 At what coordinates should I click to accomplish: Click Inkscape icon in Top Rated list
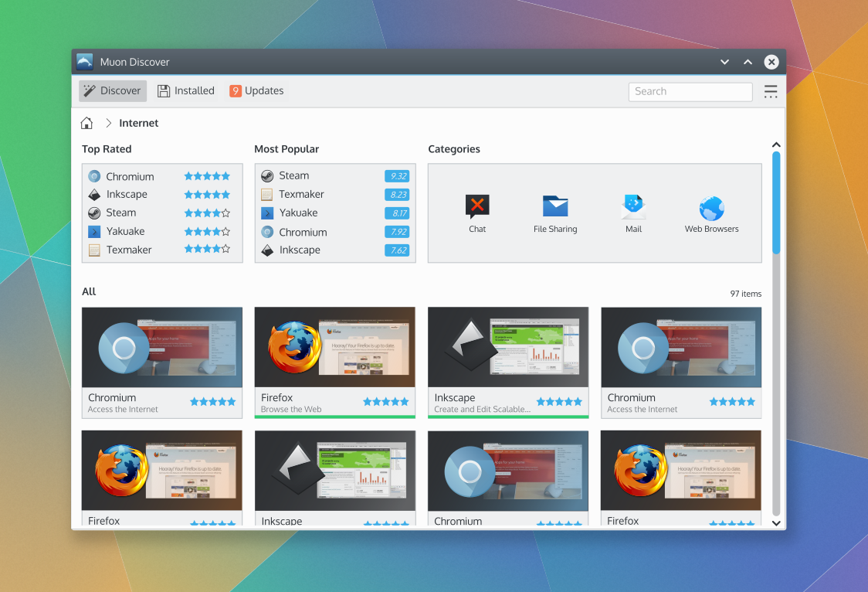tap(94, 195)
